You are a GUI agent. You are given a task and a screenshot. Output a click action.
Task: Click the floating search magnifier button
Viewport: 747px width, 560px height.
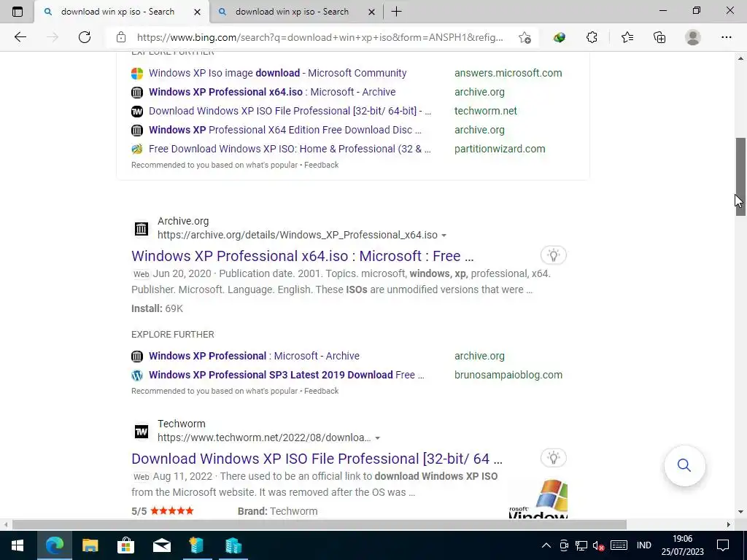tap(684, 465)
